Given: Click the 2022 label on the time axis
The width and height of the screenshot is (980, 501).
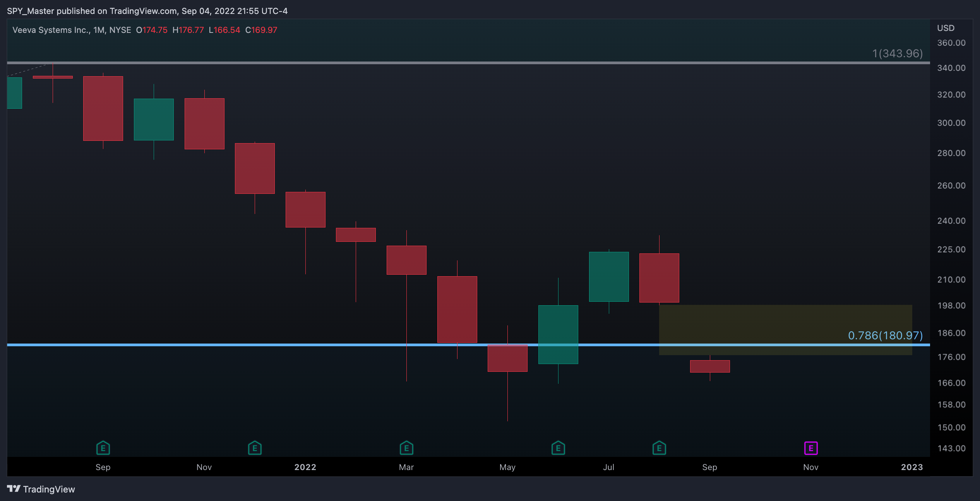Looking at the screenshot, I should click(x=305, y=467).
